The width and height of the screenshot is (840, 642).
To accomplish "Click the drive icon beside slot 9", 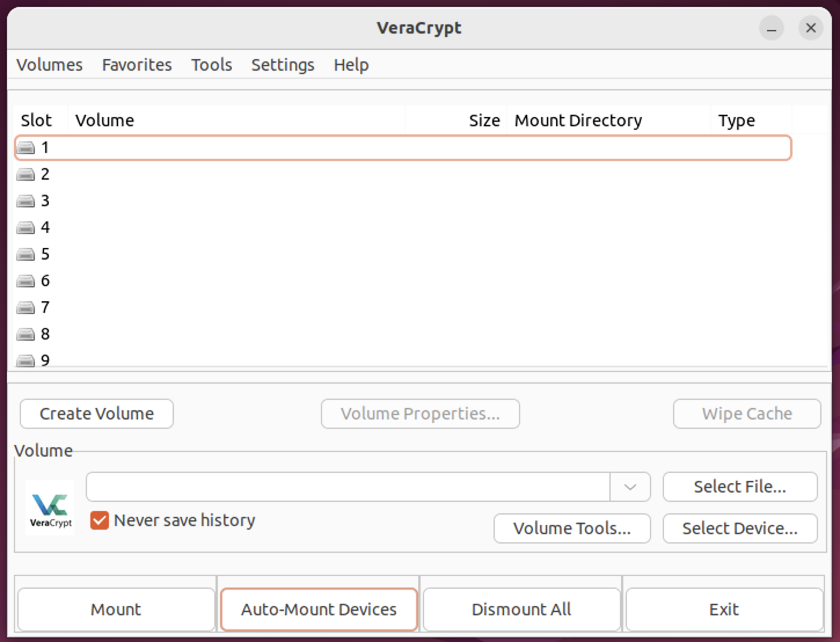I will coord(25,360).
